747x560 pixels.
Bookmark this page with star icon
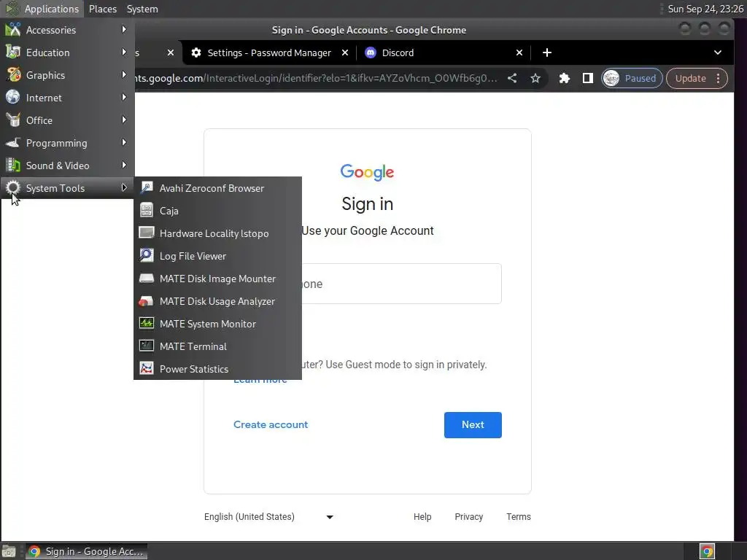pos(535,78)
